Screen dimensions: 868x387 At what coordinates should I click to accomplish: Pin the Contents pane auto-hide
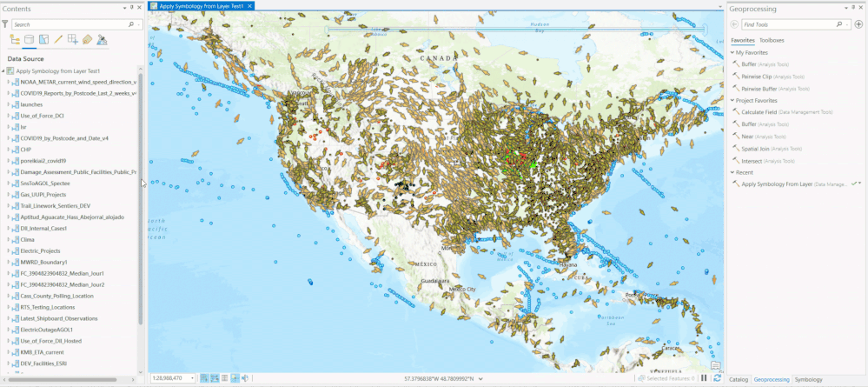(132, 8)
